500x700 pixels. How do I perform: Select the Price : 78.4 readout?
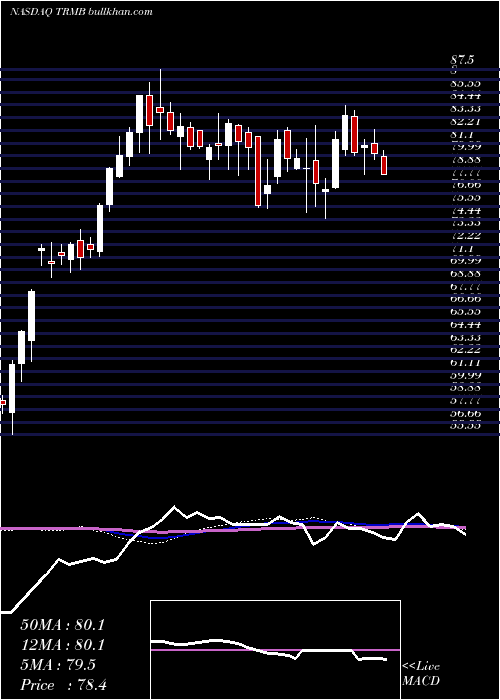[x=64, y=685]
